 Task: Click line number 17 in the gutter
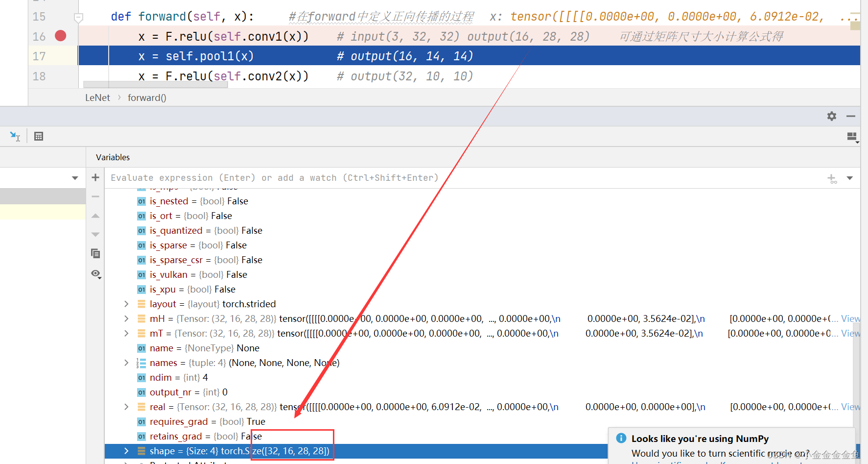click(39, 56)
